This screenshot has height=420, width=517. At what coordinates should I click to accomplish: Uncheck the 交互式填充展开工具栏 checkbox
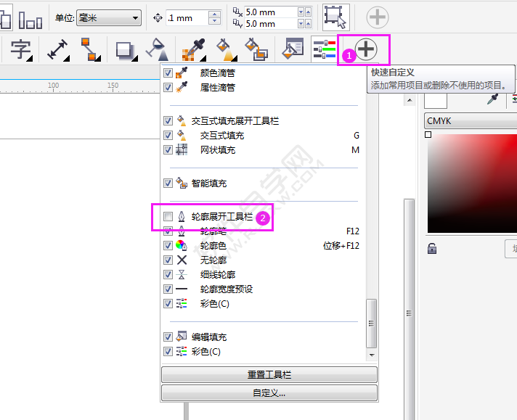168,121
